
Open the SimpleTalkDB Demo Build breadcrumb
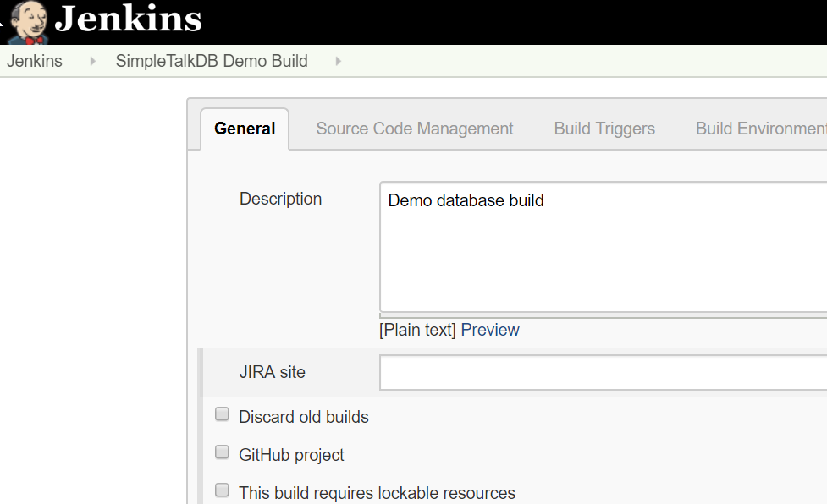211,60
